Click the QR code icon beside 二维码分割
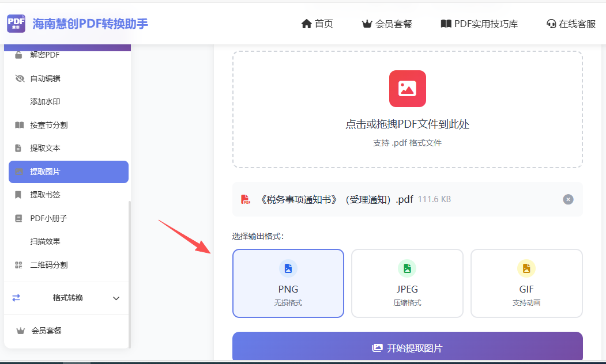The height and width of the screenshot is (364, 606). click(x=18, y=265)
